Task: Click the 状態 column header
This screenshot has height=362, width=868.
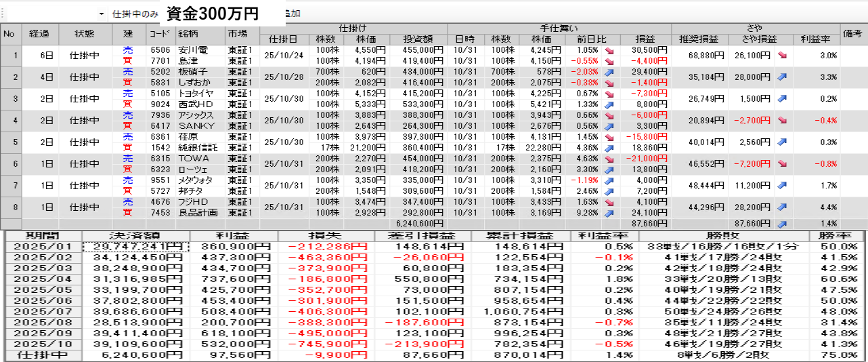Action: (x=85, y=34)
